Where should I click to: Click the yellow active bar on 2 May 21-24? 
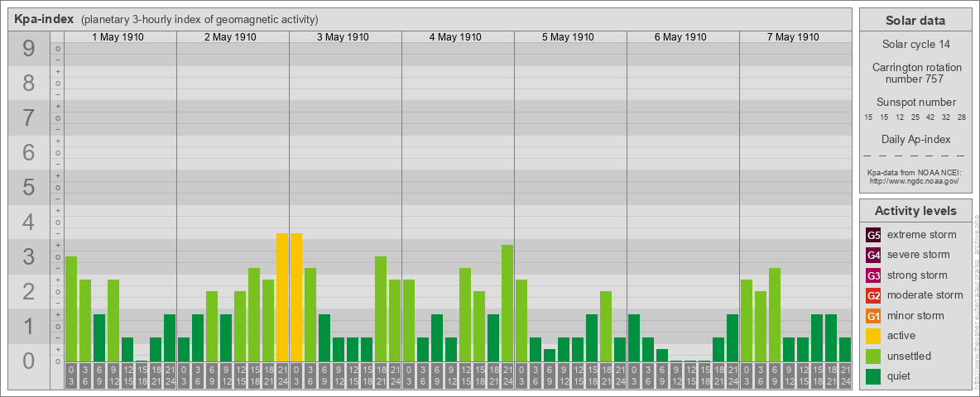282,297
